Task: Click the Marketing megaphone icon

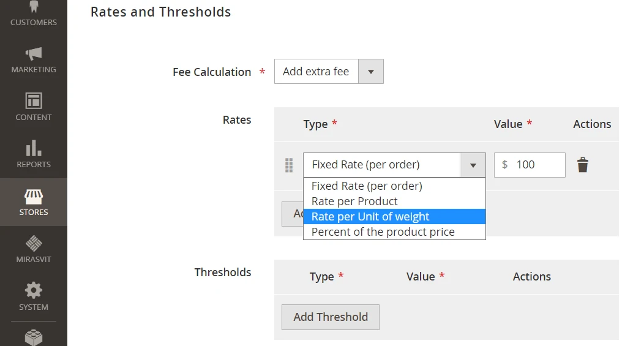Action: [34, 54]
